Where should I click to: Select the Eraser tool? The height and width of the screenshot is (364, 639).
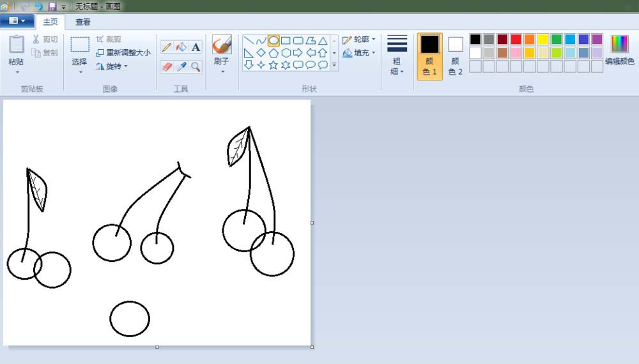point(166,67)
